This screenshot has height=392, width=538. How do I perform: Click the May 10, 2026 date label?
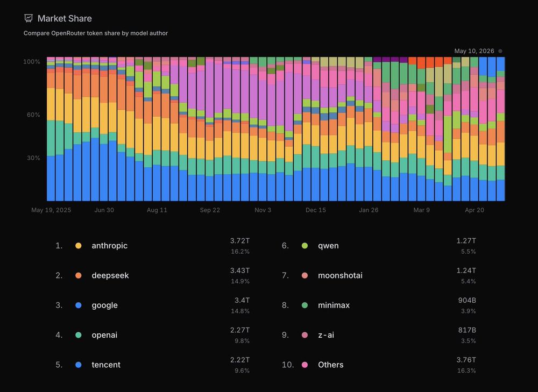(x=474, y=51)
